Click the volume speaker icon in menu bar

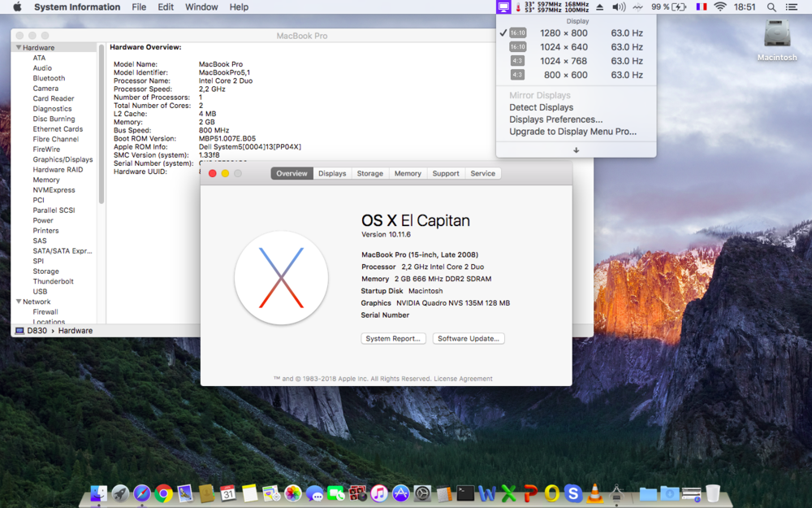click(x=619, y=7)
